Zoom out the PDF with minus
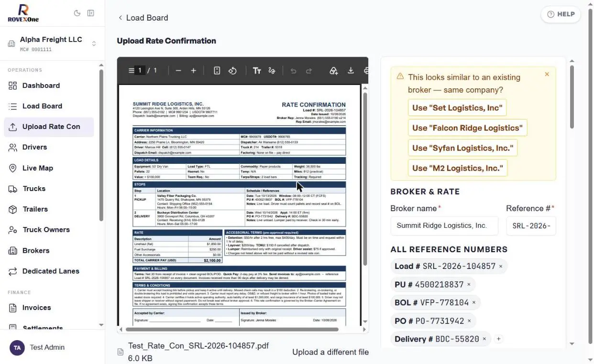Image resolution: width=594 pixels, height=364 pixels. (178, 71)
